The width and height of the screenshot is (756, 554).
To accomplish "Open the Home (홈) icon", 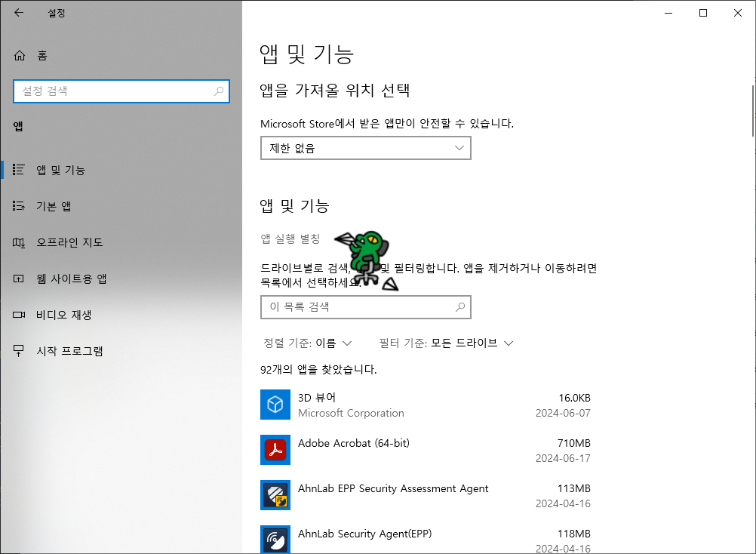I will point(20,56).
